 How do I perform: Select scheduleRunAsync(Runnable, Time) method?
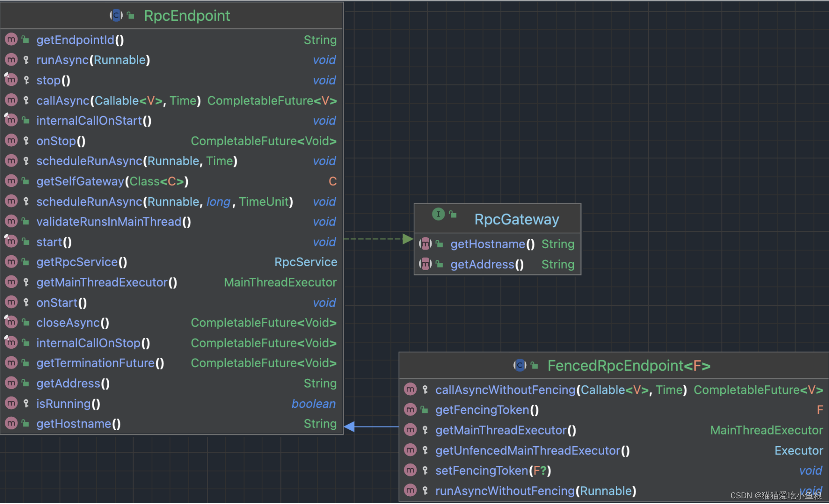click(x=137, y=161)
